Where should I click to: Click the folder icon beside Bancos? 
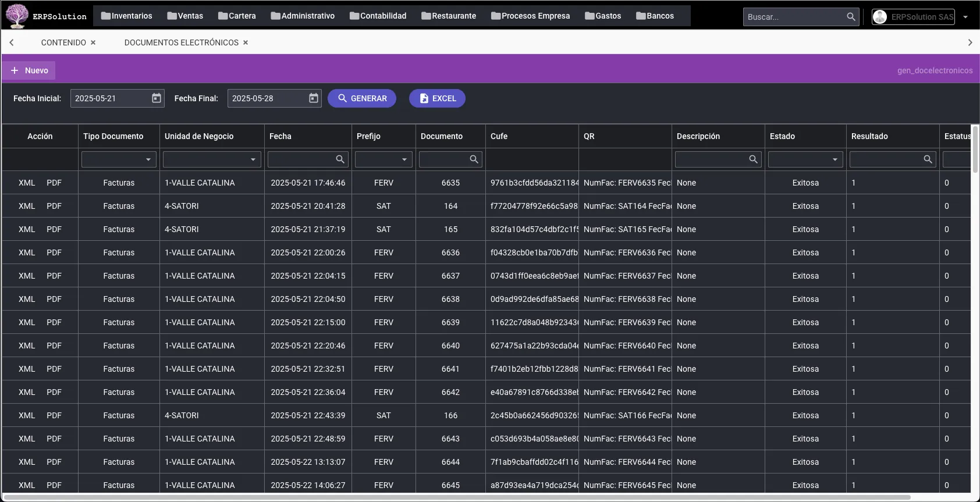point(641,16)
